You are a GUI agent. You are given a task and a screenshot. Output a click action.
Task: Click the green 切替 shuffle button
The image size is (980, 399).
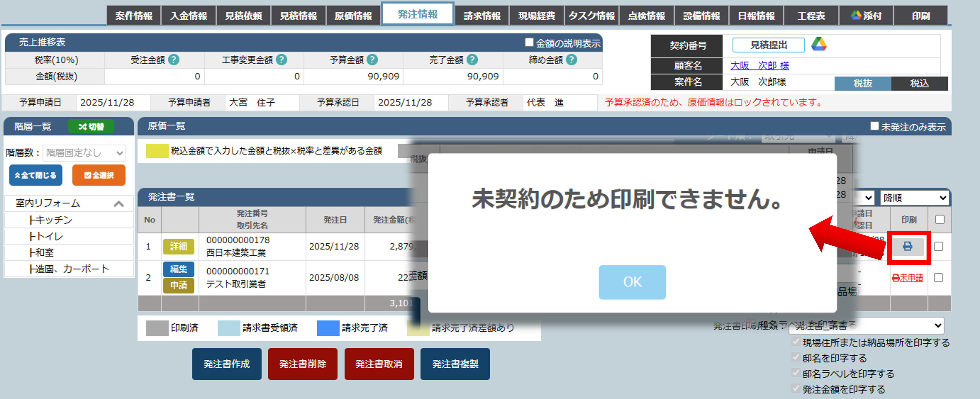pos(91,127)
